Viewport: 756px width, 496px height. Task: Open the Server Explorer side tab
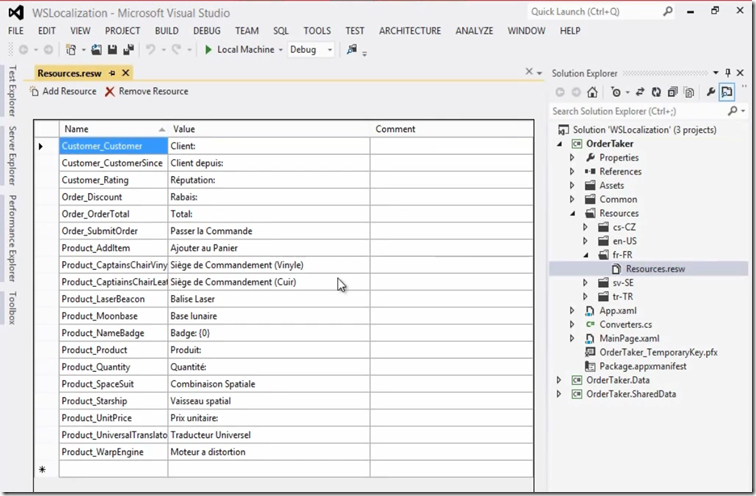[12, 156]
